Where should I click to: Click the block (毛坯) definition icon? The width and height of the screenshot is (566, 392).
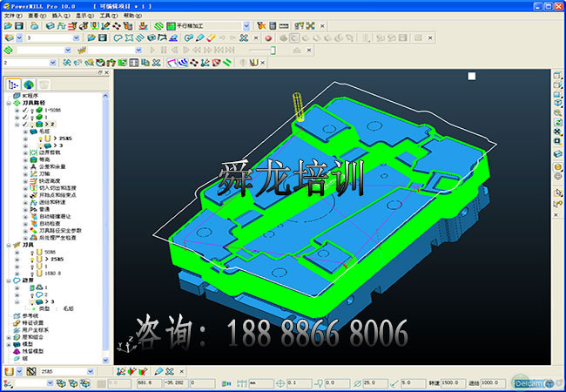click(x=51, y=26)
